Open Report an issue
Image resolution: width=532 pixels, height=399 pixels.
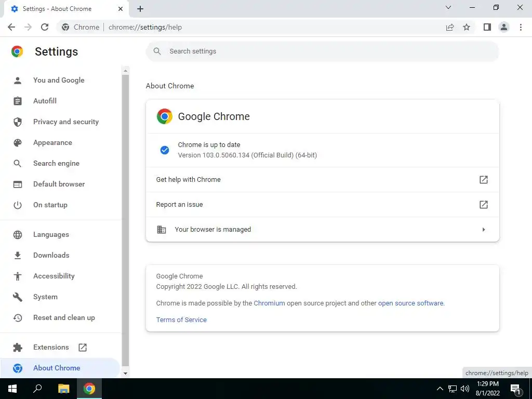(x=322, y=205)
